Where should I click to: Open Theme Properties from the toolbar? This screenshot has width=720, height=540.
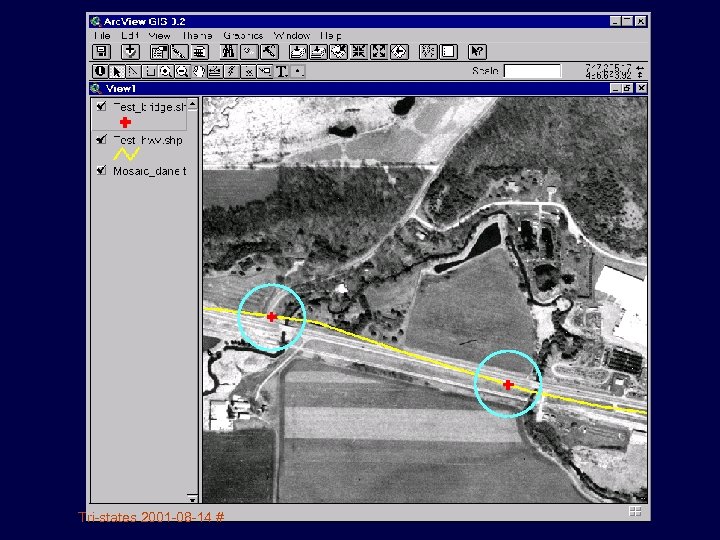point(159,52)
